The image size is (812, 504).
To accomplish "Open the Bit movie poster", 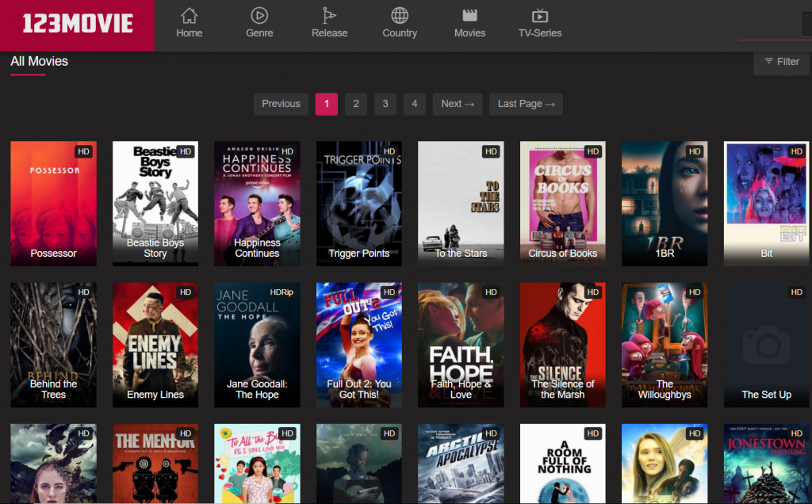I will 767,204.
